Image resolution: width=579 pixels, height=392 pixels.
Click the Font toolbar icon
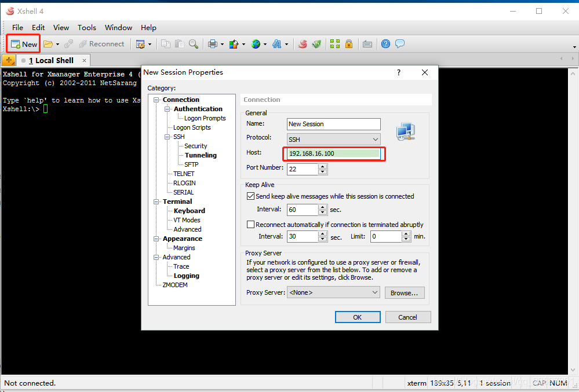[277, 44]
